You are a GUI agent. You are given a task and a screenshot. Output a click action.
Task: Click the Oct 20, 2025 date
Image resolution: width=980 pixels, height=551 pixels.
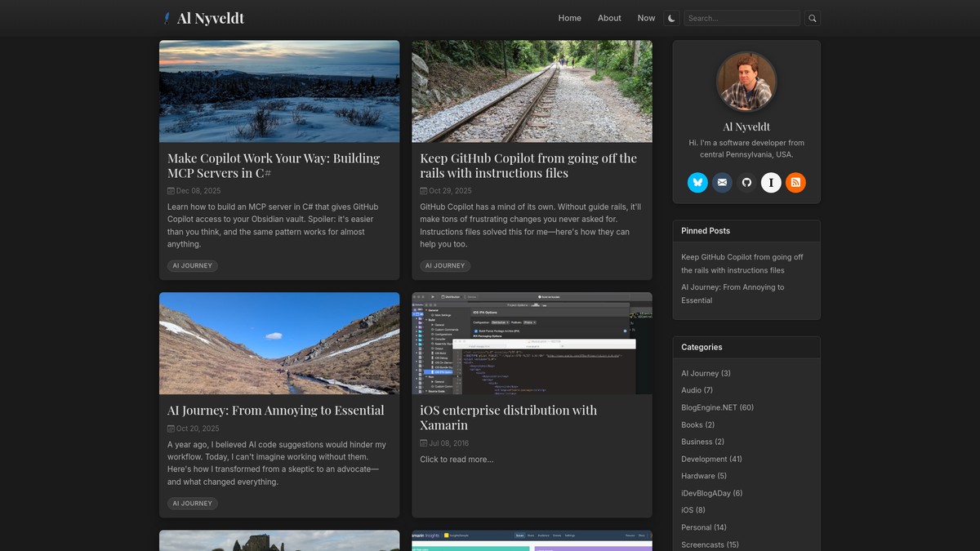click(x=198, y=429)
